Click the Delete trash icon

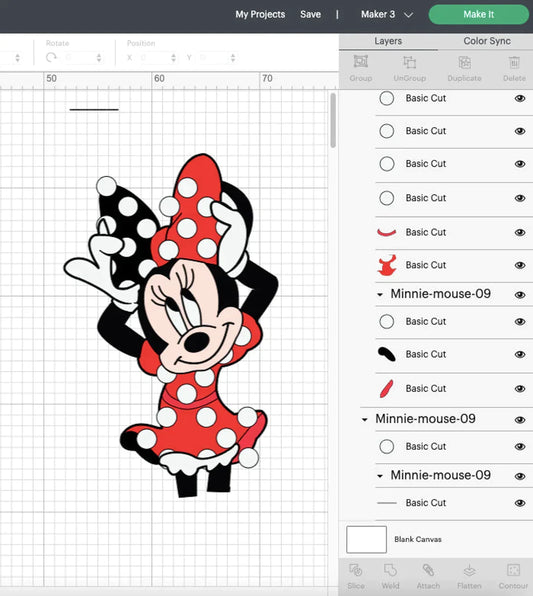[514, 62]
